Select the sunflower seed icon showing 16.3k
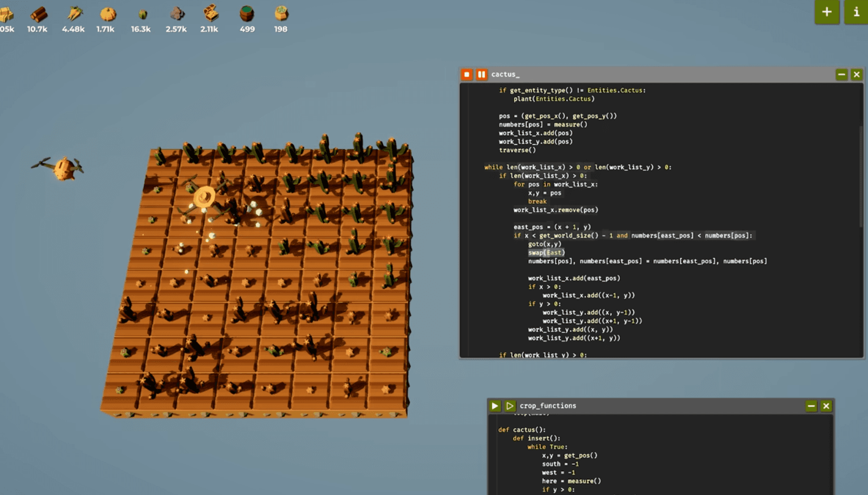The height and width of the screenshot is (495, 868). click(x=140, y=14)
